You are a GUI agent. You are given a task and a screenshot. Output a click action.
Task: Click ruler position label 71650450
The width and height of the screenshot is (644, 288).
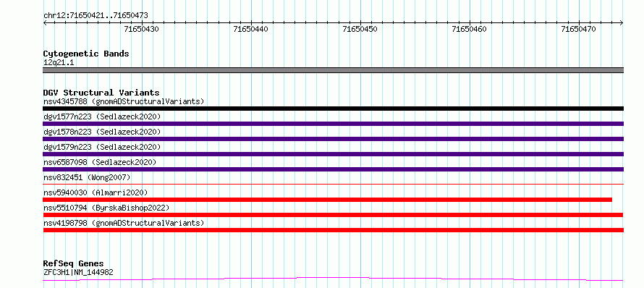[360, 29]
